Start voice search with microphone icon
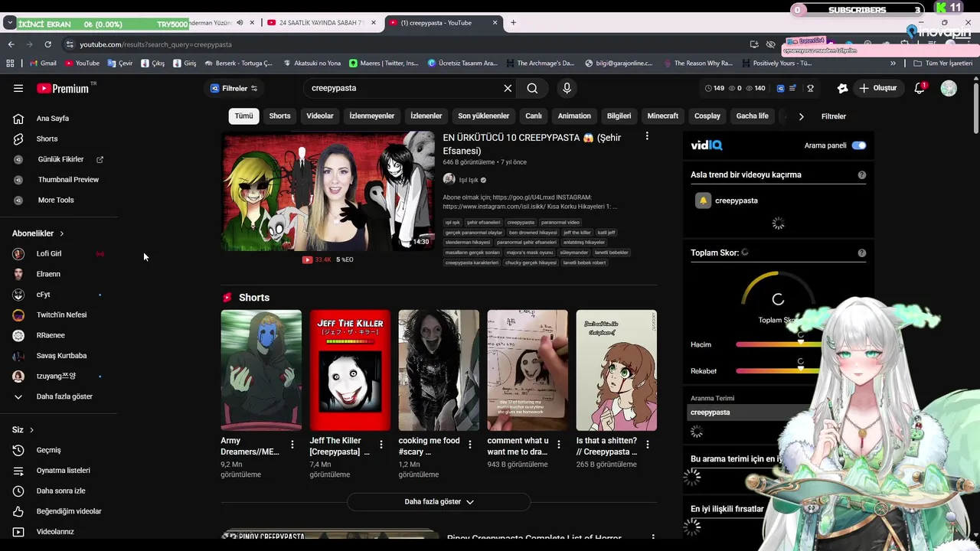This screenshot has width=980, height=551. pyautogui.click(x=567, y=88)
